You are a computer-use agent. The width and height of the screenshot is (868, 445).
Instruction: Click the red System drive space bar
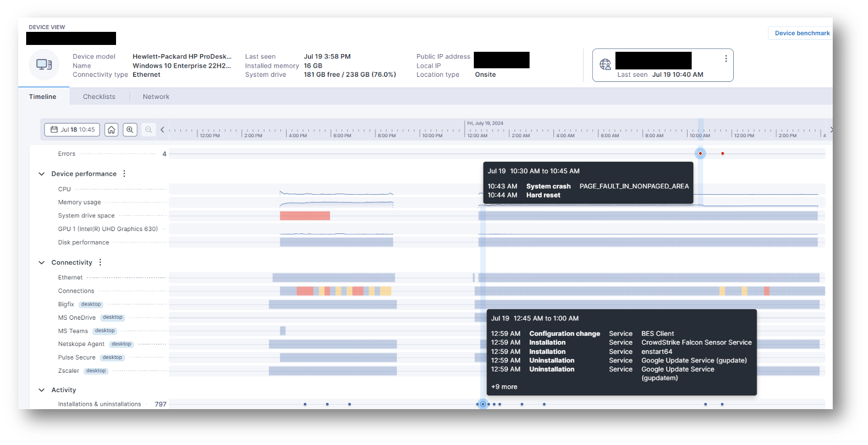click(x=305, y=216)
